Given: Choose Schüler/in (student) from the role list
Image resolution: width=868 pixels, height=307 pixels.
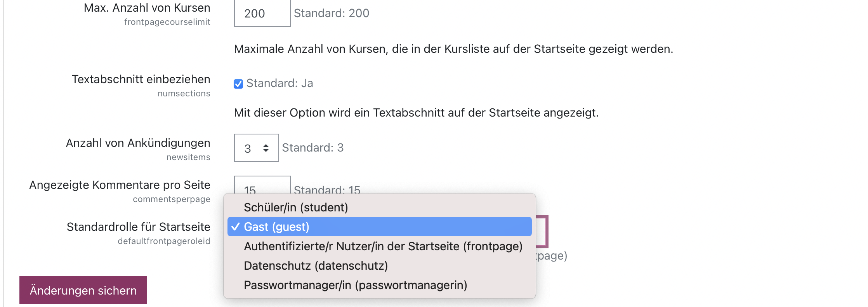Looking at the screenshot, I should pyautogui.click(x=296, y=208).
